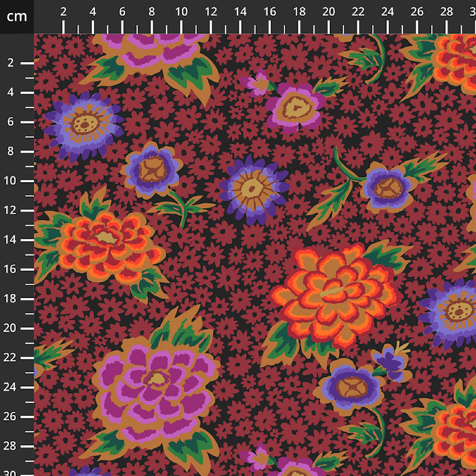Click the 12 mark on vertical ruler
The width and height of the screenshot is (476, 476).
point(10,210)
